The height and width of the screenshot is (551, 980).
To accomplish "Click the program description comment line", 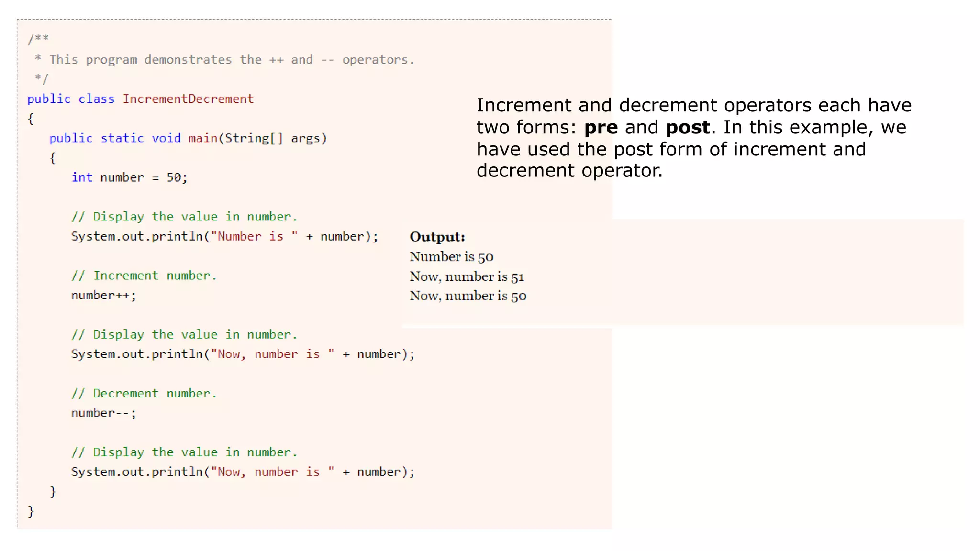I will click(225, 60).
